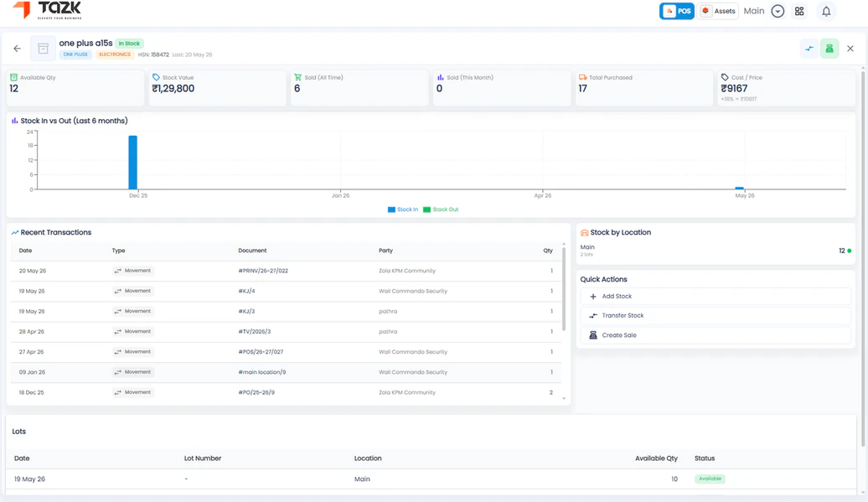Expand the Main location dropdown
The height and width of the screenshot is (502, 868).
(778, 11)
